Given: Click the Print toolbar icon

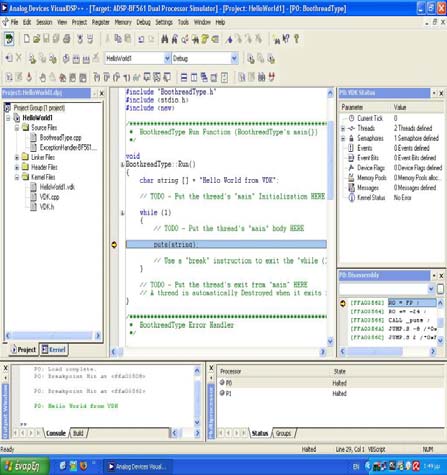Looking at the screenshot, I should coord(67,39).
